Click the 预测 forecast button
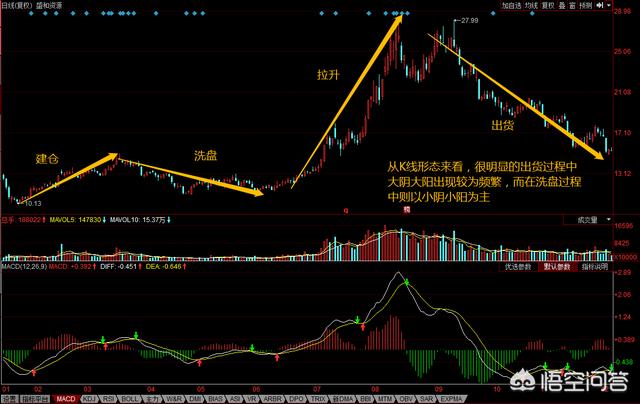 coord(586,5)
